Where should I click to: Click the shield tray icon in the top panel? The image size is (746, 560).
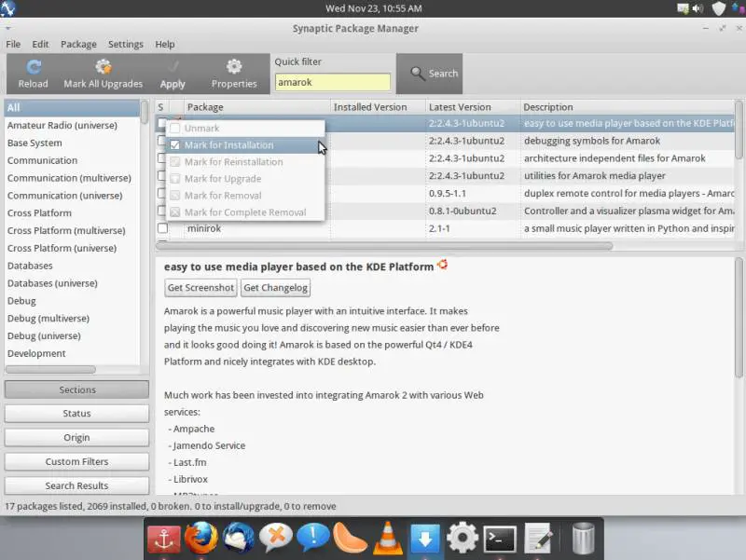[718, 8]
